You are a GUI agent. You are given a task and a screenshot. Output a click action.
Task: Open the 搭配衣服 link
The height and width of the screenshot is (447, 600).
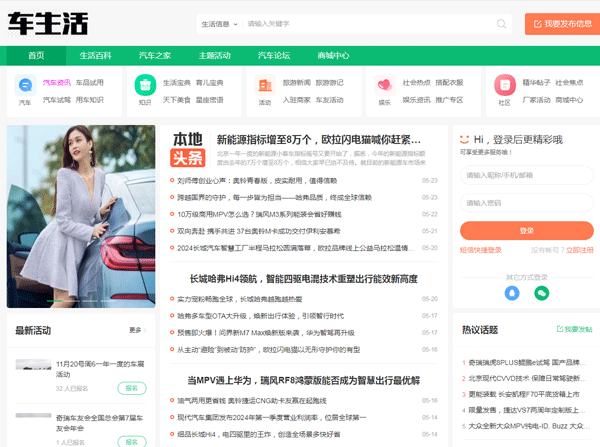449,83
